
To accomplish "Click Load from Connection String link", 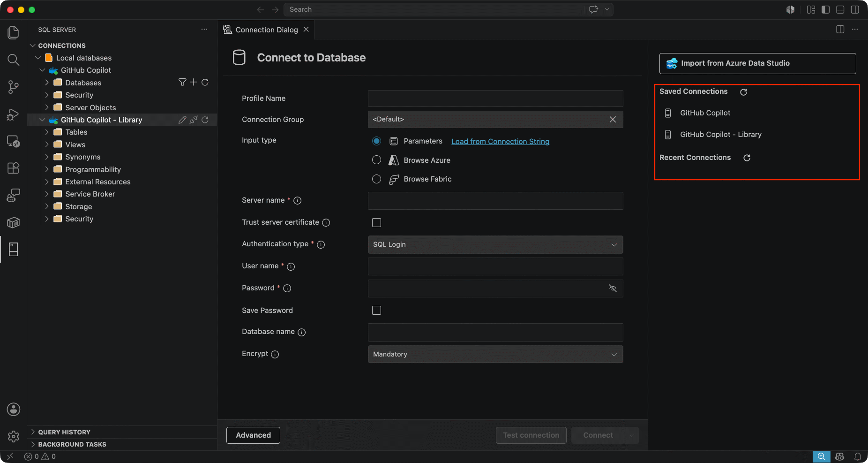I will coord(500,142).
